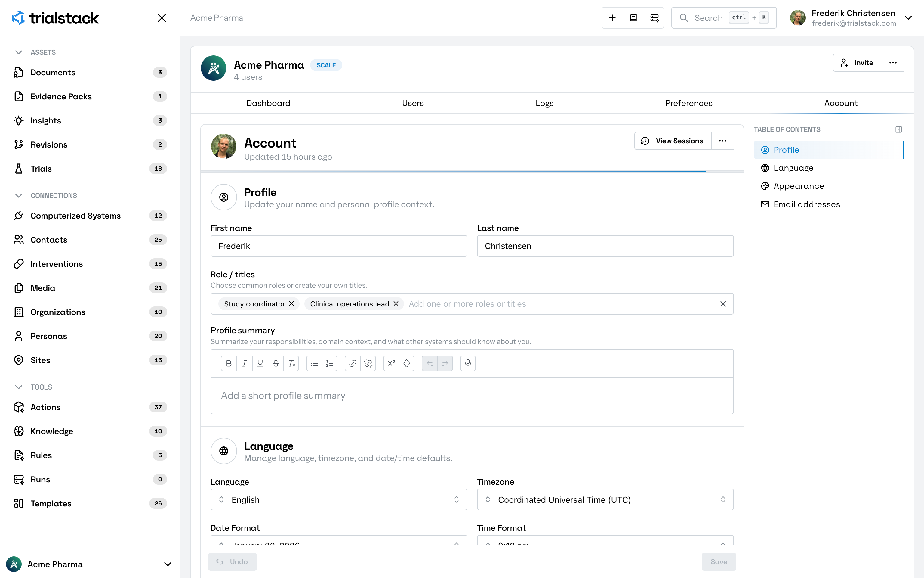Clear all roles with the field X
This screenshot has height=578, width=924.
(723, 304)
